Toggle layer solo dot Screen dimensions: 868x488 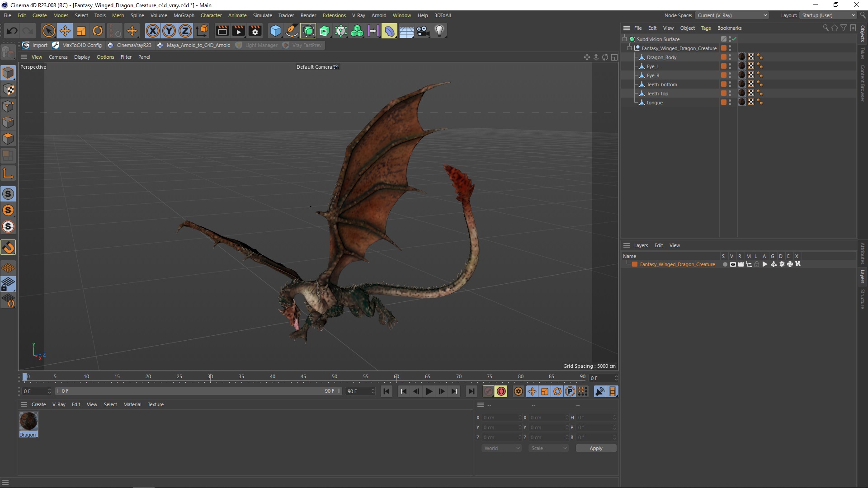[x=725, y=264]
